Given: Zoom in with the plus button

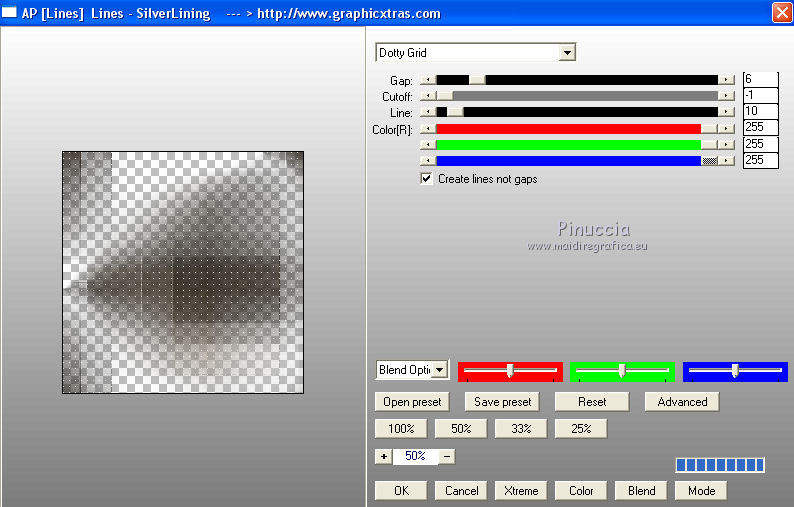Looking at the screenshot, I should coord(383,456).
